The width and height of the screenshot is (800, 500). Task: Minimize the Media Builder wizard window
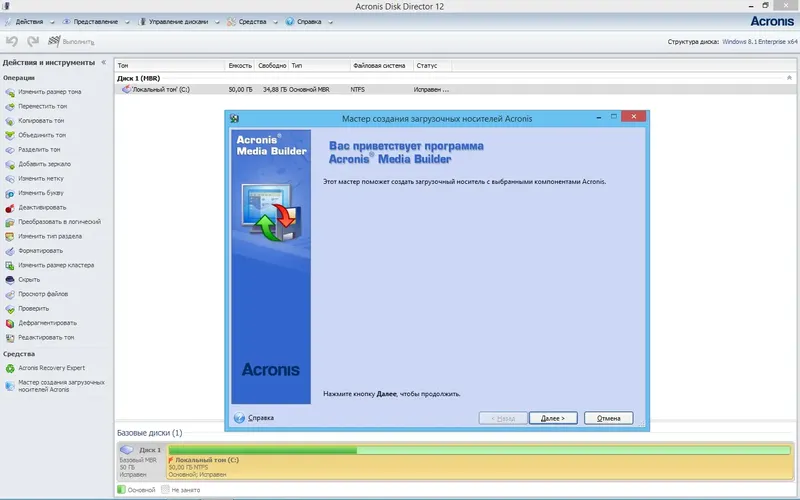pyautogui.click(x=598, y=117)
